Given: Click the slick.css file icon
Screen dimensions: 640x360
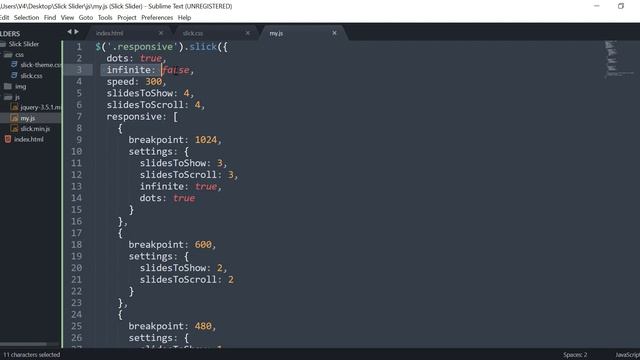Looking at the screenshot, I should coord(14,75).
